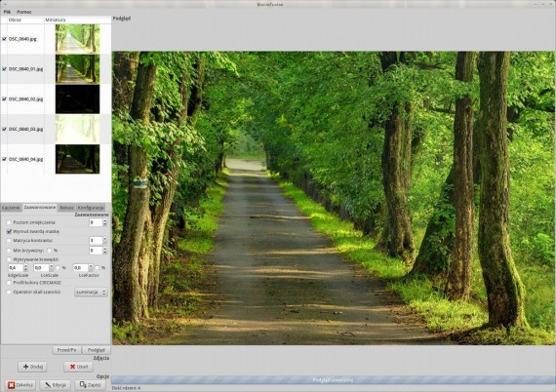Open the Pomoc menu

tap(24, 12)
